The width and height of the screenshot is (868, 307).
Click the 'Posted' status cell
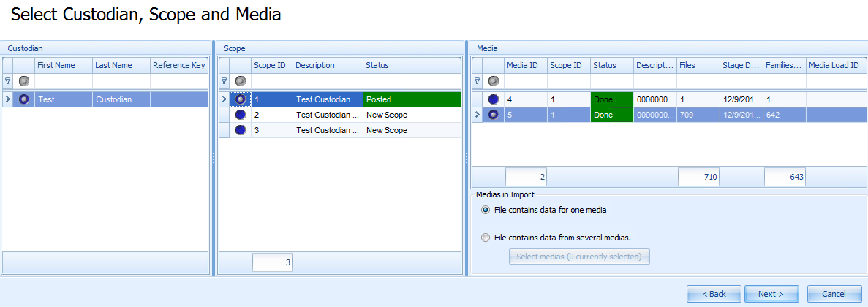click(412, 99)
